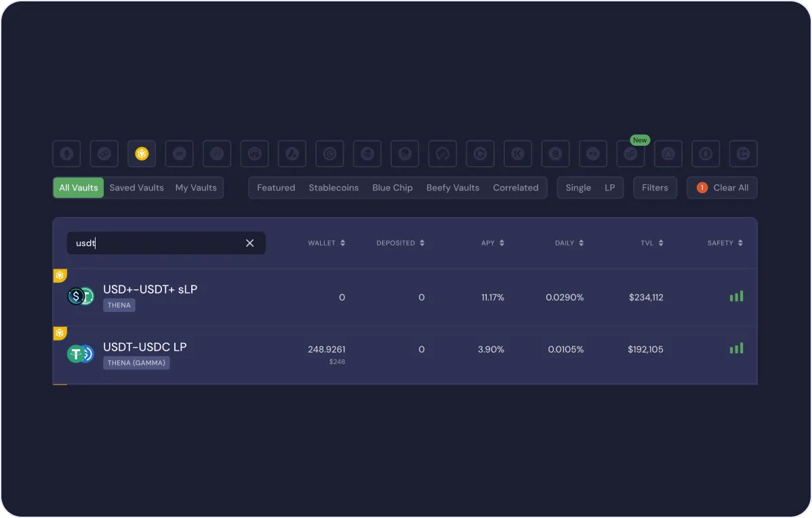Open the USD+-USDT+ sLP vault
Viewport: 812px width, 518px height.
click(405, 297)
